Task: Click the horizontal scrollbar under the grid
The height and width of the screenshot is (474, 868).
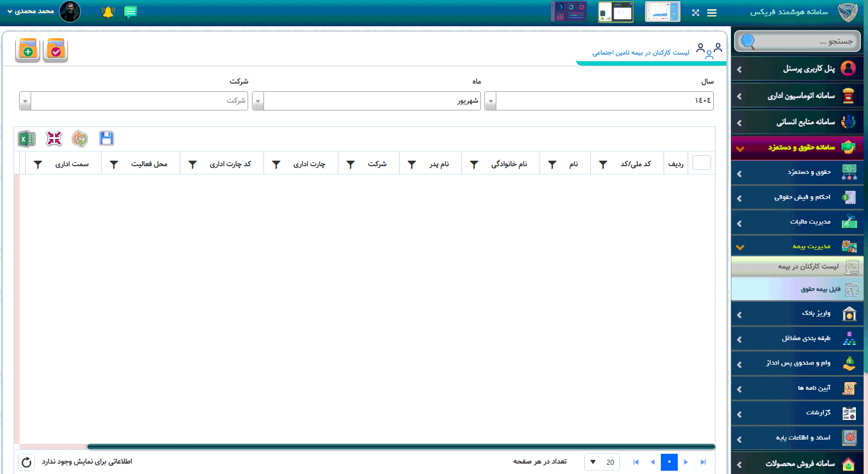Action: pyautogui.click(x=401, y=447)
